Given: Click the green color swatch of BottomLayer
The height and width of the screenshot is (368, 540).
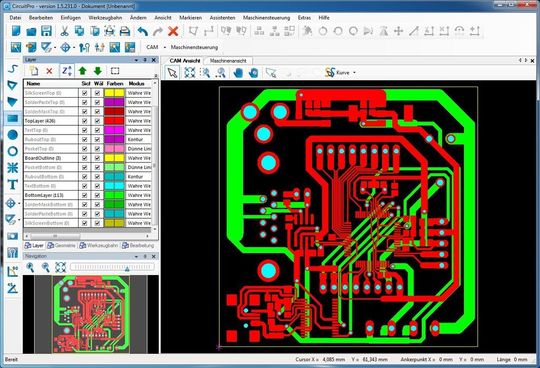Looking at the screenshot, I should tap(114, 195).
